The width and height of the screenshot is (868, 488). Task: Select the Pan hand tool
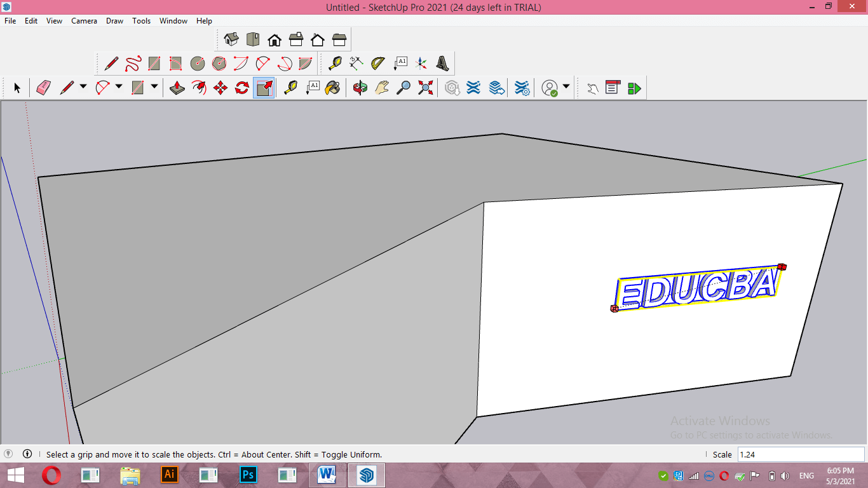click(382, 88)
